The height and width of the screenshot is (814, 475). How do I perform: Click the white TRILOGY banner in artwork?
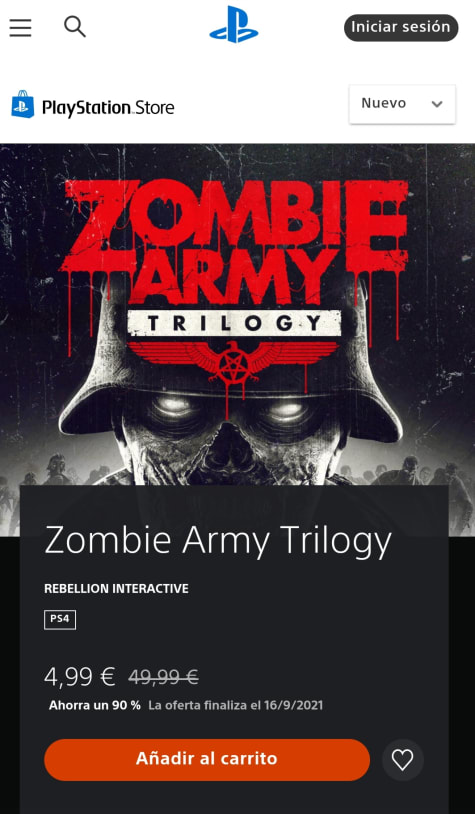point(234,323)
